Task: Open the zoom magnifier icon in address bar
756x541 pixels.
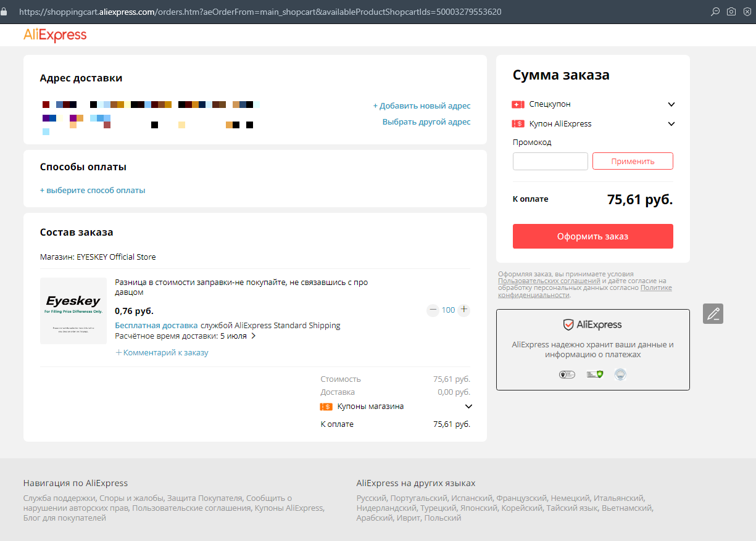Action: (715, 12)
